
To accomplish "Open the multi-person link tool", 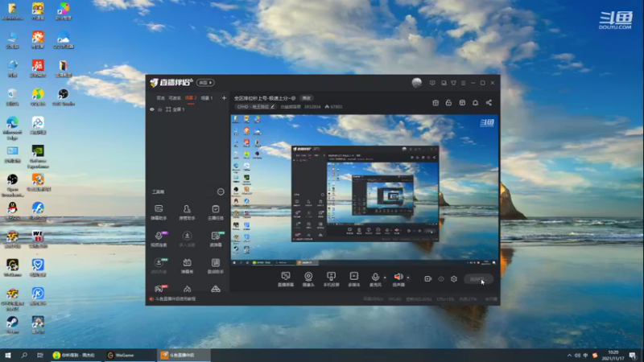I will 187,239.
